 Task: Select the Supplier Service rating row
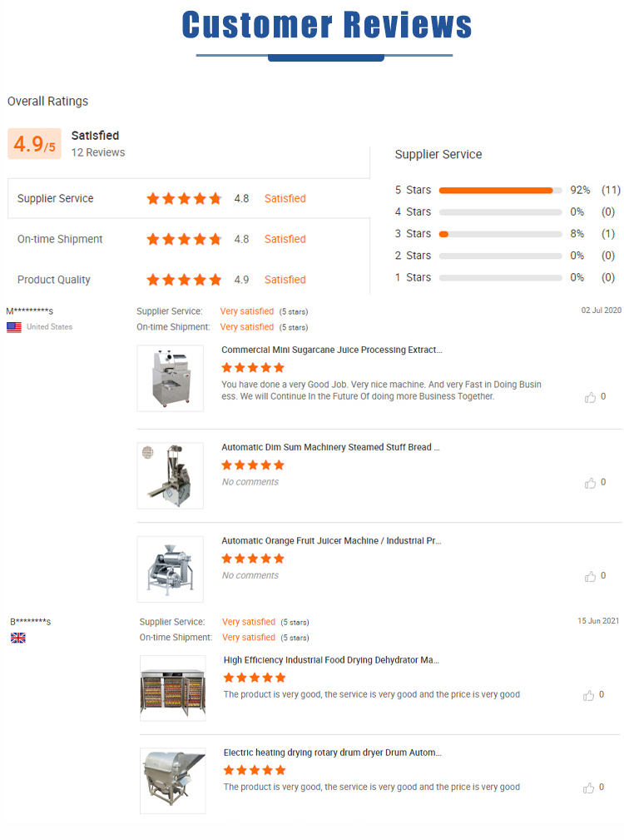(188, 199)
